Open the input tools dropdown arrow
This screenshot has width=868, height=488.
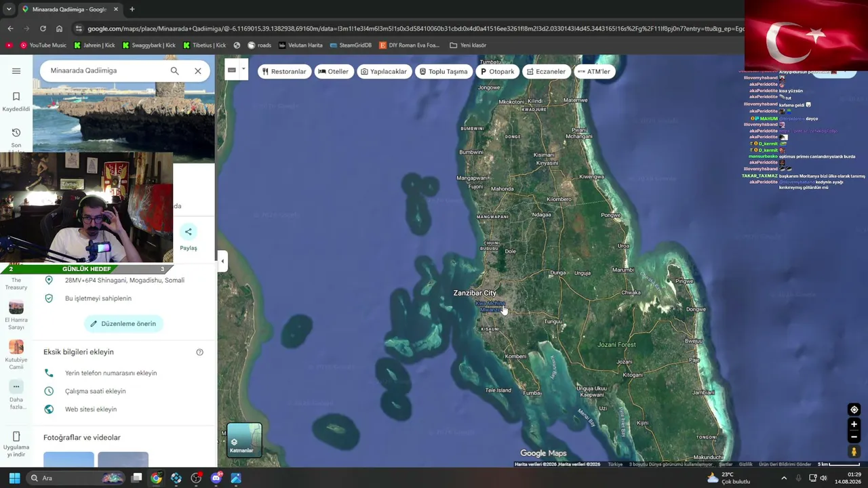243,69
